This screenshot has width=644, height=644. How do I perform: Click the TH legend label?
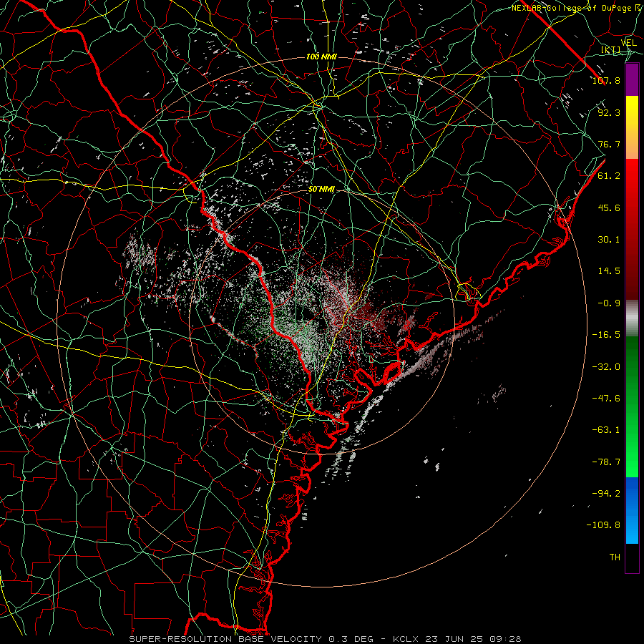(x=615, y=557)
